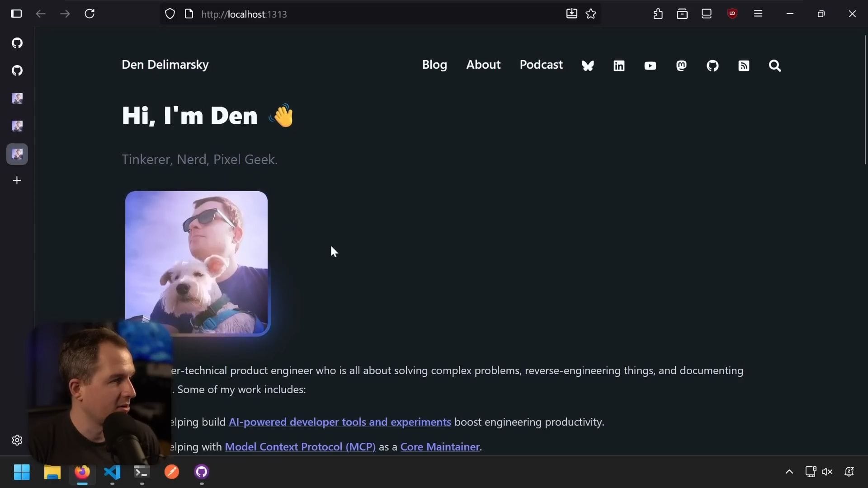This screenshot has height=488, width=868.
Task: Open the Bluesky butterfly icon link
Action: tap(588, 66)
